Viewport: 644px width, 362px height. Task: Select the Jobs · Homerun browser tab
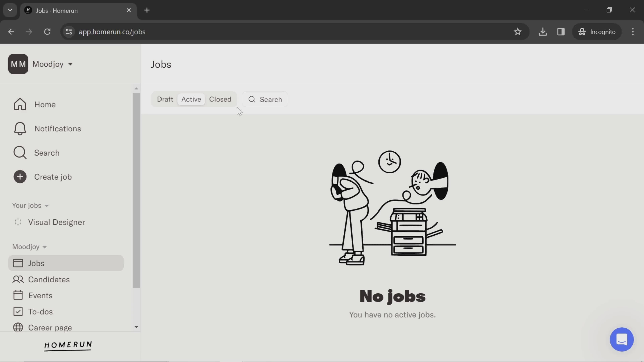[78, 11]
